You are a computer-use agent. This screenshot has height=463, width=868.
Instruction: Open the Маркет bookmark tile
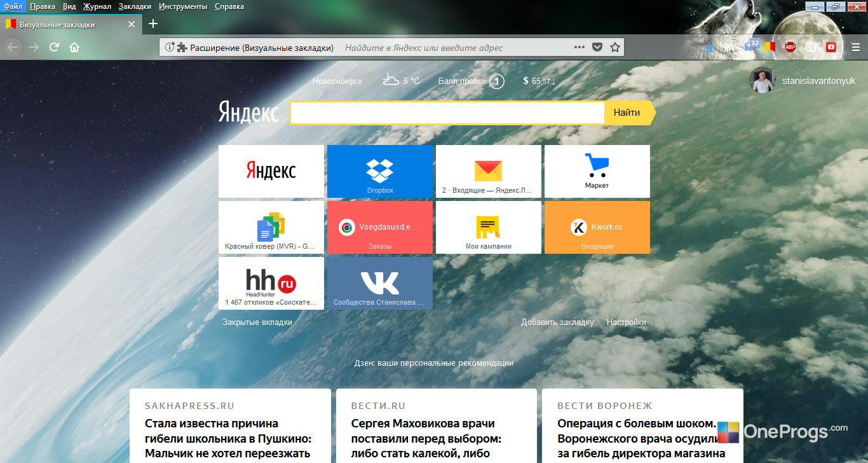[x=597, y=171]
